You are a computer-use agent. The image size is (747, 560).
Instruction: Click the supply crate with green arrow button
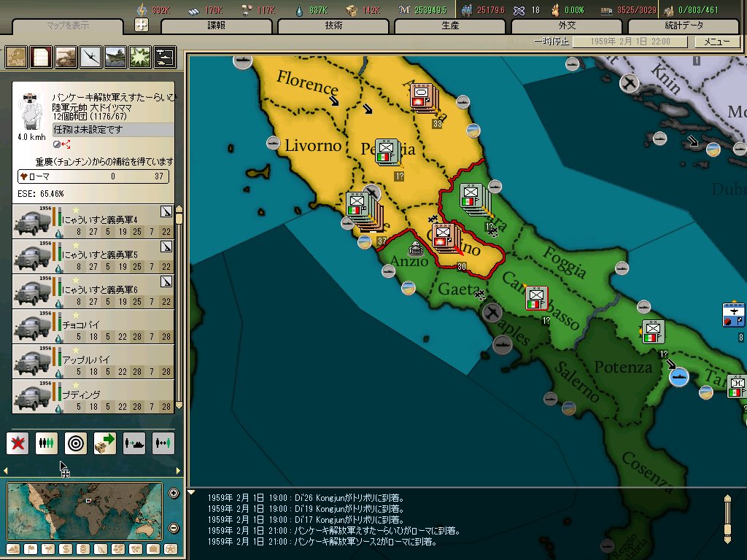[105, 443]
